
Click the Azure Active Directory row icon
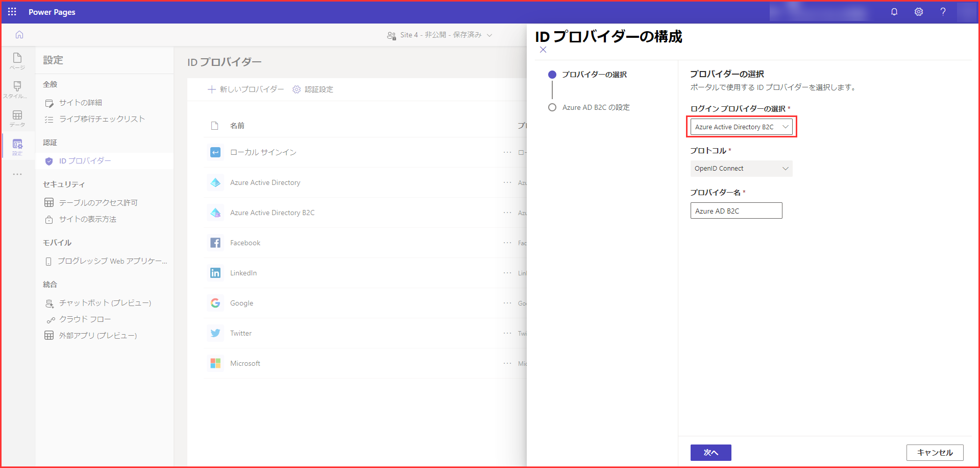[215, 182]
